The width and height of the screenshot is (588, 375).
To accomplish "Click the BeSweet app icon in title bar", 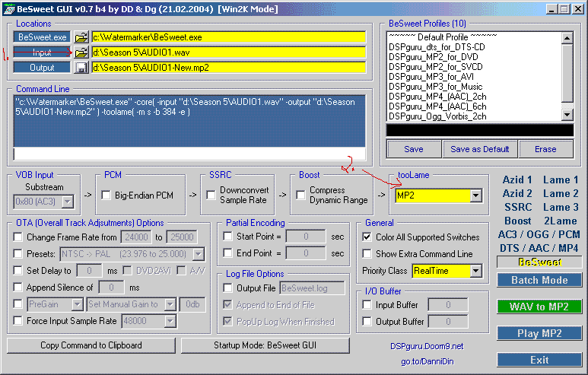I will [9, 9].
